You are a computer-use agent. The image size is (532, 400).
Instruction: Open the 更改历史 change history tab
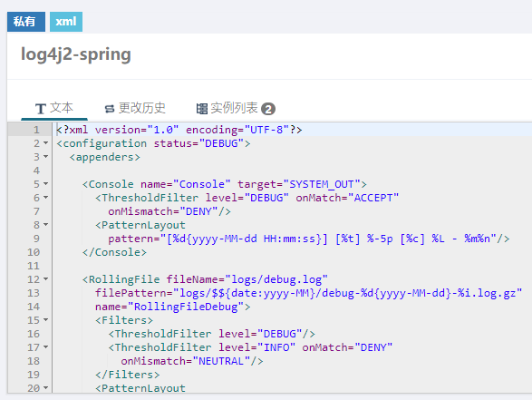point(135,108)
